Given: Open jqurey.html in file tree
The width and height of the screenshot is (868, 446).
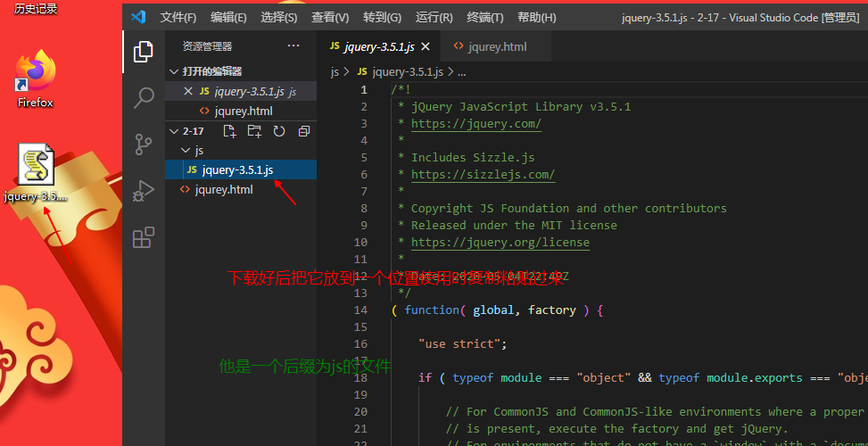Looking at the screenshot, I should 241,190.
